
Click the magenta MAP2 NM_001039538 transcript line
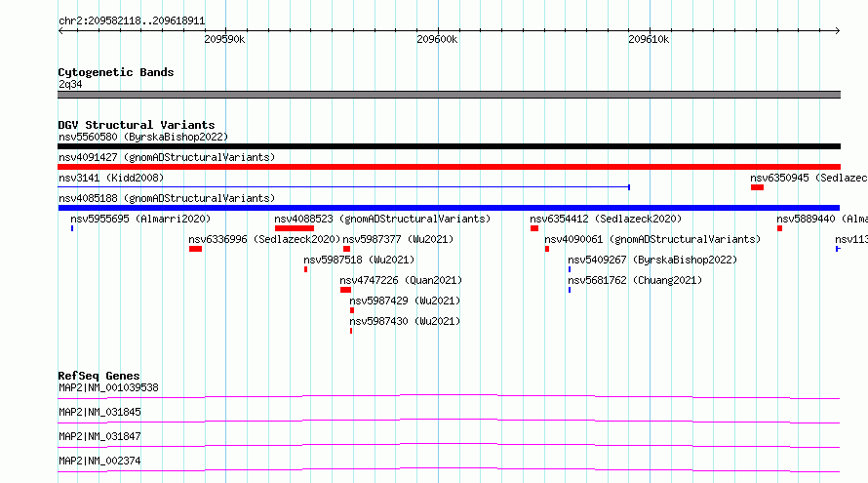click(x=449, y=396)
